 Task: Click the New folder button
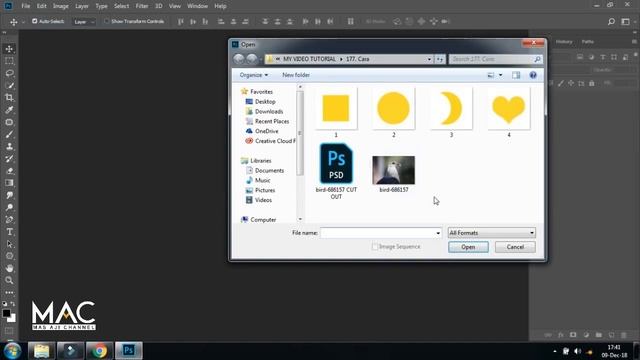[296, 75]
